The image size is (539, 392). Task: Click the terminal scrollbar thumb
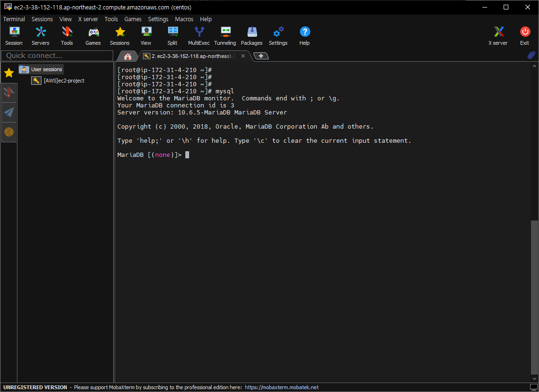tap(534, 297)
